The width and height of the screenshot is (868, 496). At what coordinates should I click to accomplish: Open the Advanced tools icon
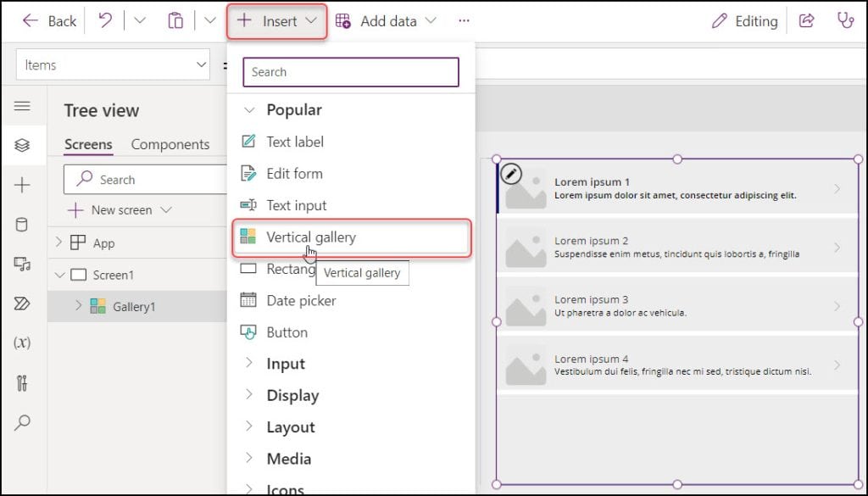pos(22,383)
